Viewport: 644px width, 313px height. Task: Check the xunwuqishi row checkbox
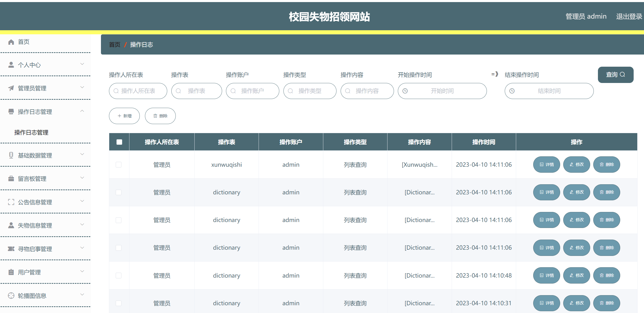coord(119,165)
